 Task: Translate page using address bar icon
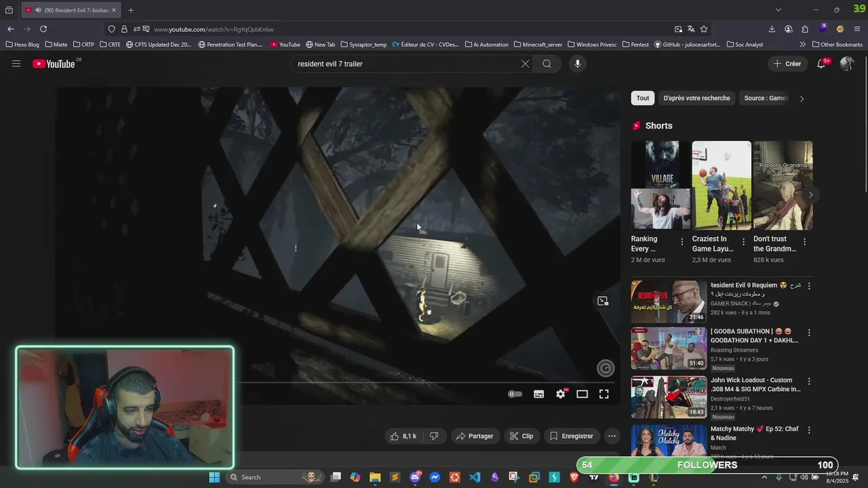[691, 29]
